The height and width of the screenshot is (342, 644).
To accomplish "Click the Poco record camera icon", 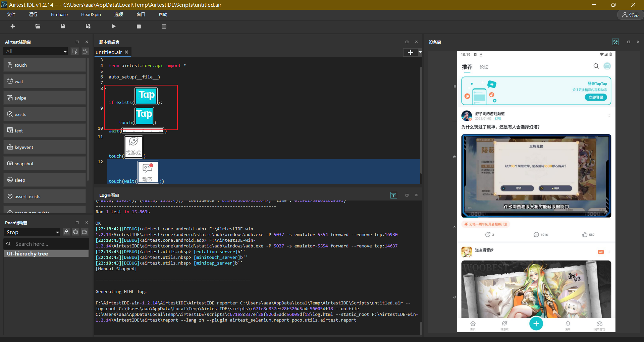I will [85, 232].
